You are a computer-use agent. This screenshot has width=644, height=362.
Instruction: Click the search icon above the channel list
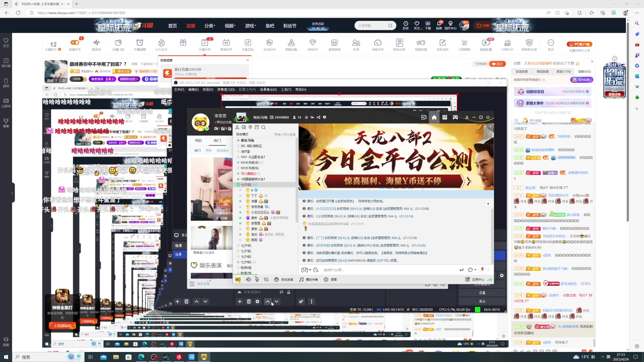[x=263, y=127]
